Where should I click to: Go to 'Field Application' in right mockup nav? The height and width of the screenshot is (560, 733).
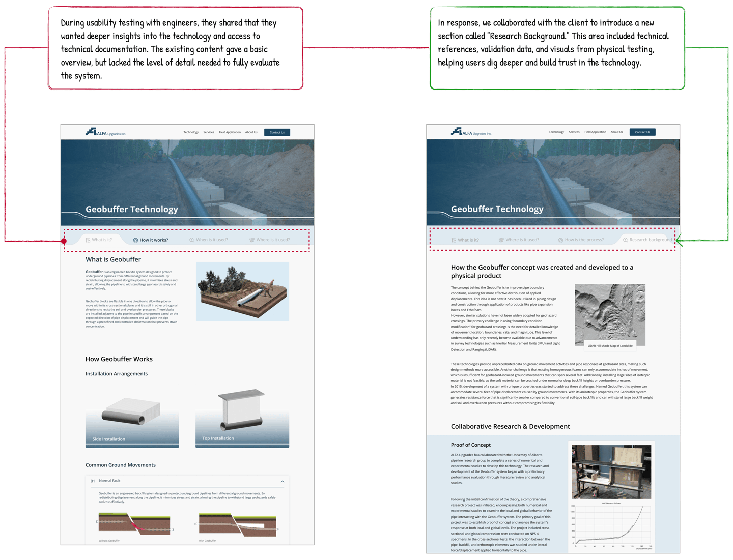pyautogui.click(x=596, y=132)
